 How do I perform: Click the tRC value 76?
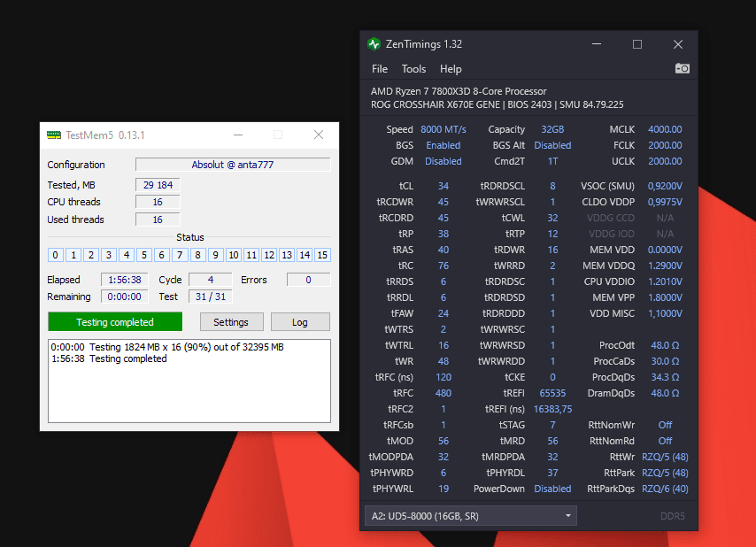[x=444, y=266]
